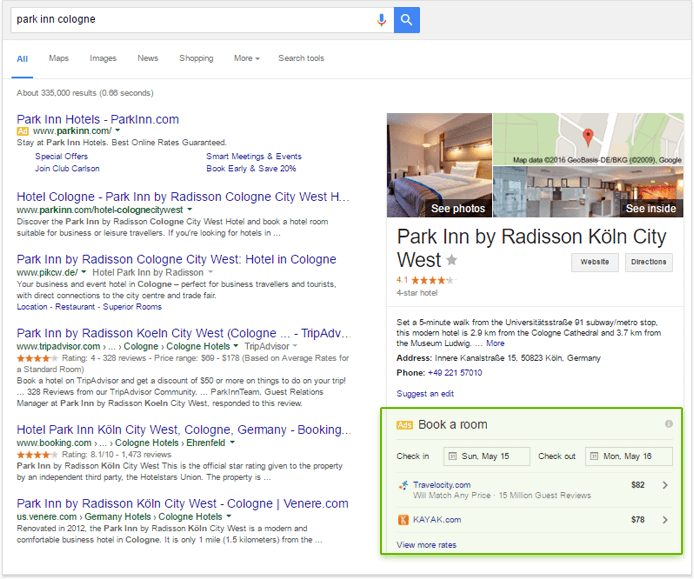Switch to the Images tab
Image resolution: width=694 pixels, height=579 pixels.
[x=103, y=58]
